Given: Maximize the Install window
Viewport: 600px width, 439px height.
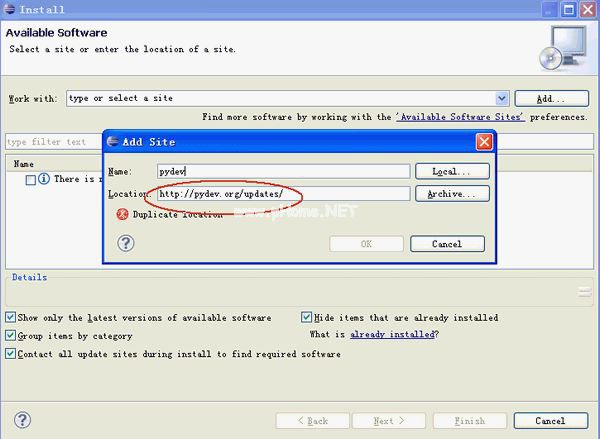Looking at the screenshot, I should [569, 9].
